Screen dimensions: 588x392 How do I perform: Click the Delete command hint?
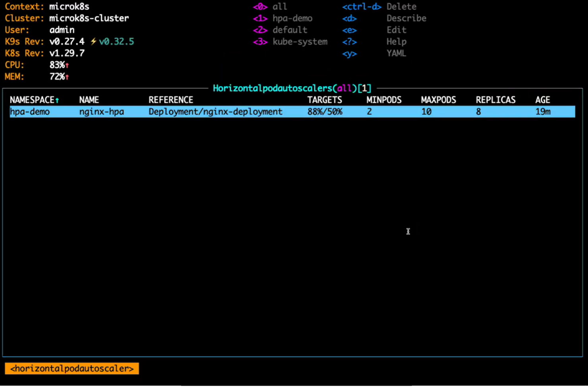point(401,7)
